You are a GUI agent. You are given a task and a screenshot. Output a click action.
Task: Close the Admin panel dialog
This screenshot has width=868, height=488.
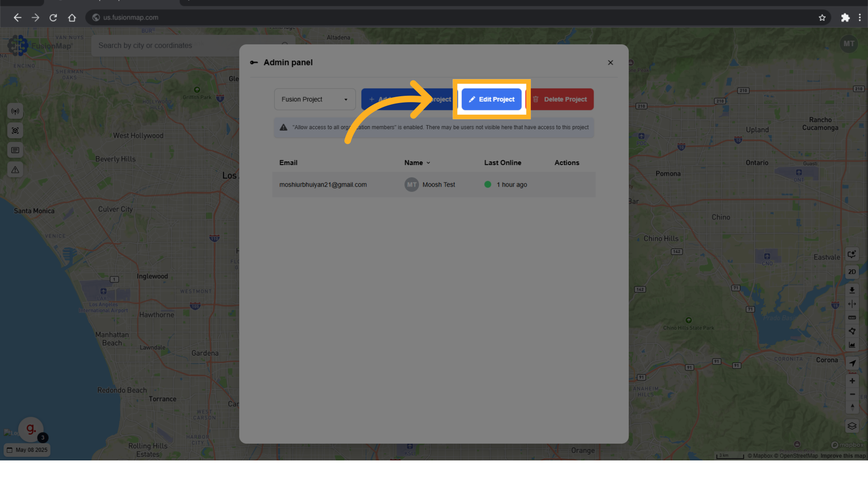(x=610, y=63)
